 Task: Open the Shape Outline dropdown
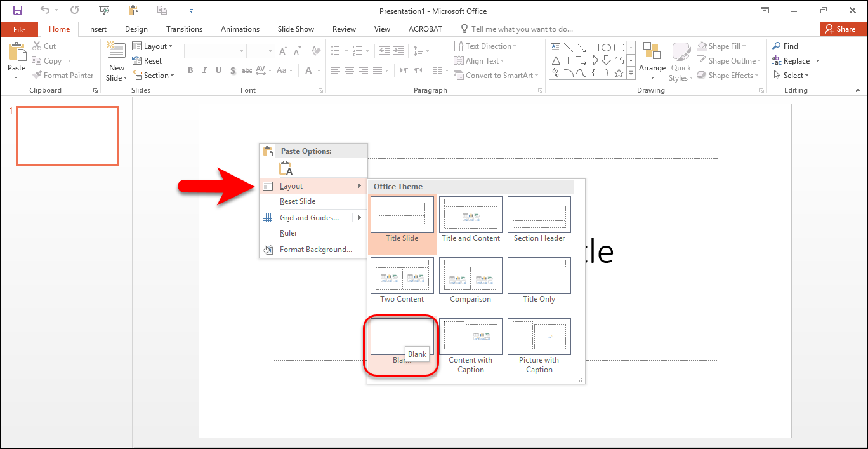point(728,61)
